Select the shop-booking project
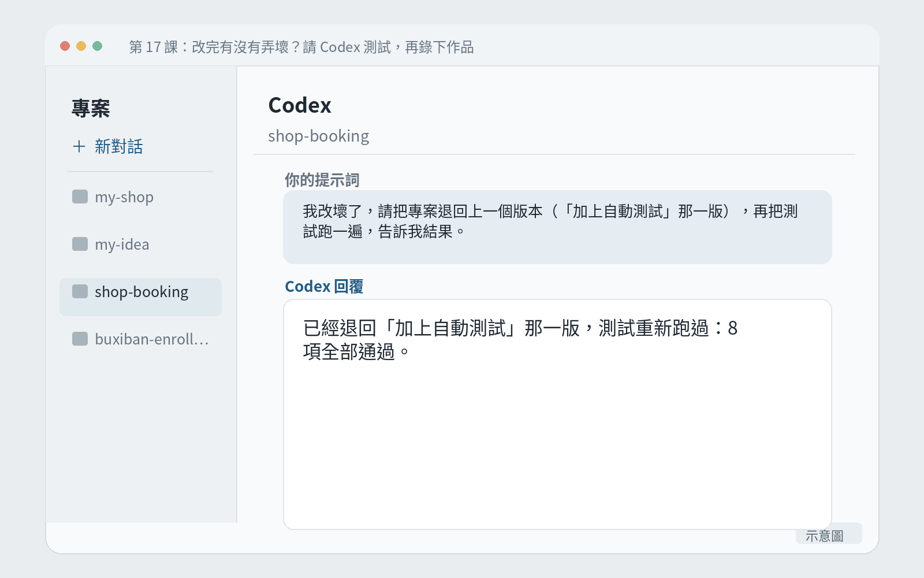 [140, 297]
